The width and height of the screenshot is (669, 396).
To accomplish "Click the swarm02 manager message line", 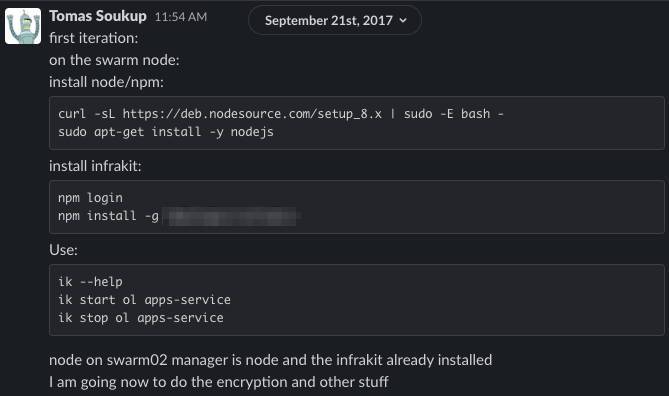I will (271, 360).
